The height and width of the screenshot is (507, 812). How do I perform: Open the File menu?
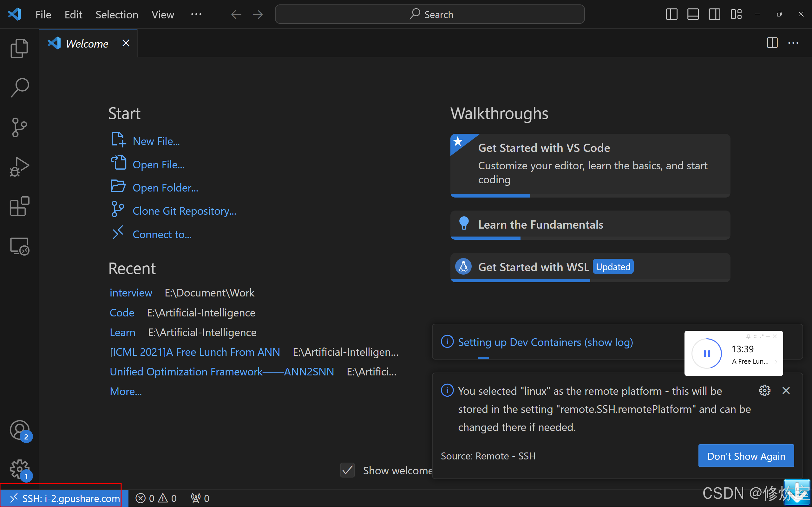pyautogui.click(x=43, y=14)
